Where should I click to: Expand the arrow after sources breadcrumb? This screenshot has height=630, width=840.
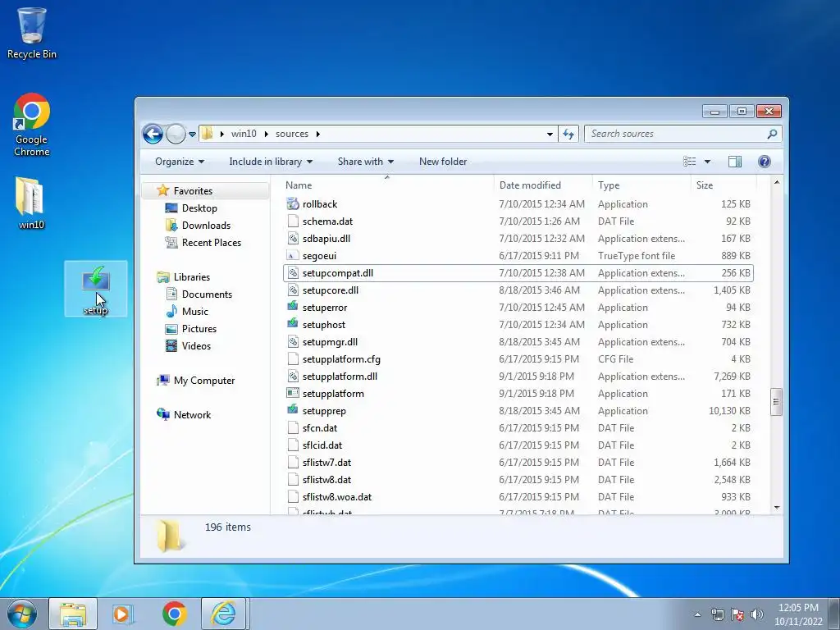[x=318, y=134]
